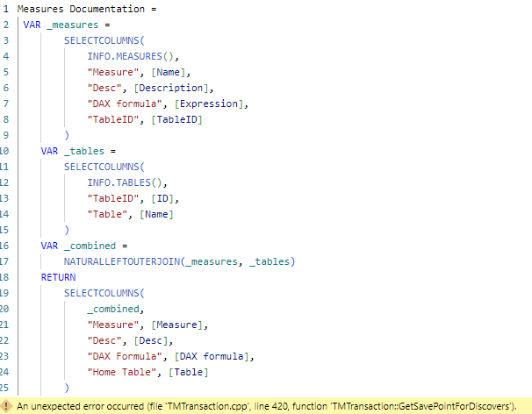Click the "TableID" string on line 13
Viewport: 532px width, 414px height.
pyautogui.click(x=113, y=198)
